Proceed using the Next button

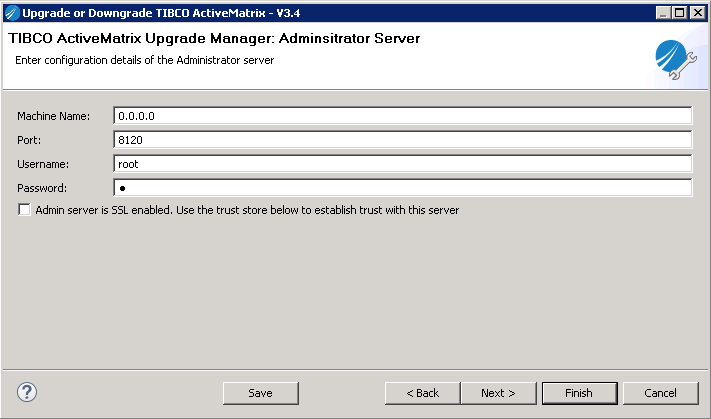pyautogui.click(x=498, y=393)
